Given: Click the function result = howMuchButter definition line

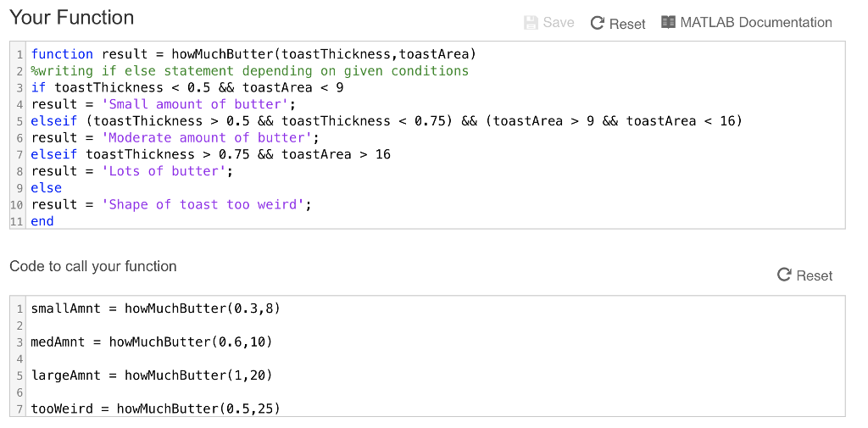Looking at the screenshot, I should 253,54.
